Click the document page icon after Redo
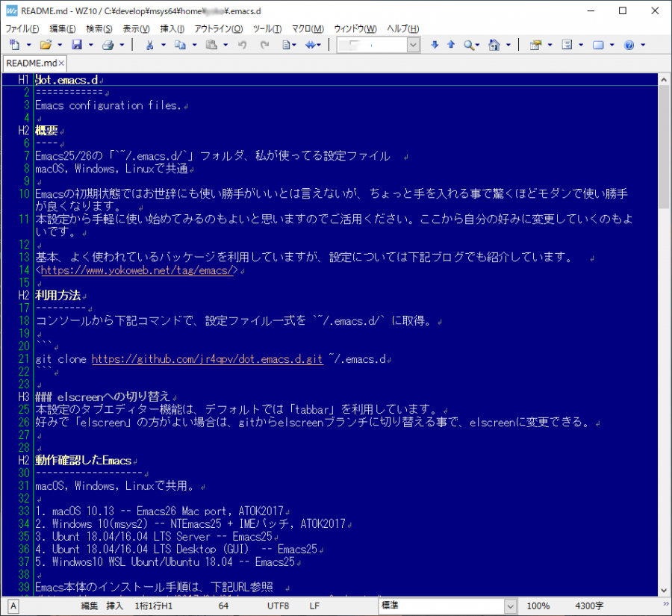 point(286,45)
